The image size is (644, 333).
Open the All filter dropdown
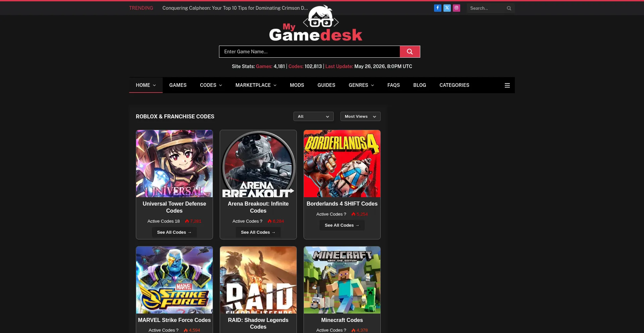pos(313,116)
